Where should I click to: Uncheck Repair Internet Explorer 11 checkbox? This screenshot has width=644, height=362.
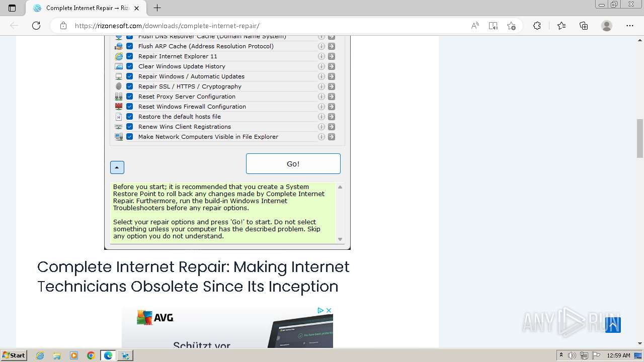tap(129, 56)
